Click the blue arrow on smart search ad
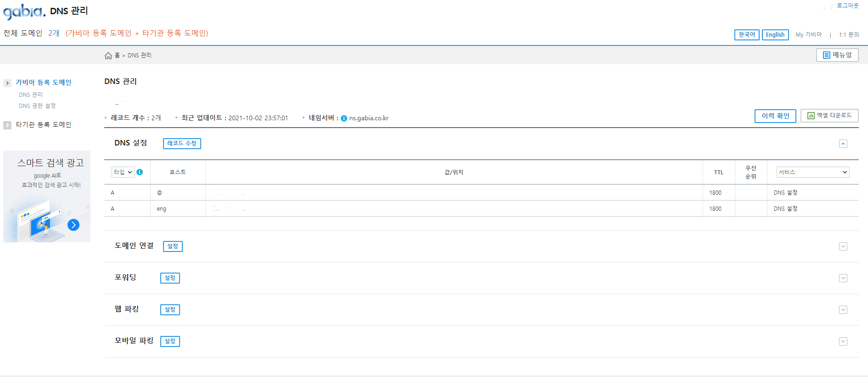 73,225
